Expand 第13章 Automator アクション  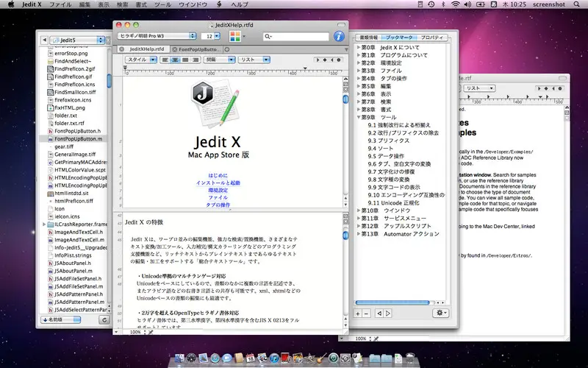pos(359,234)
